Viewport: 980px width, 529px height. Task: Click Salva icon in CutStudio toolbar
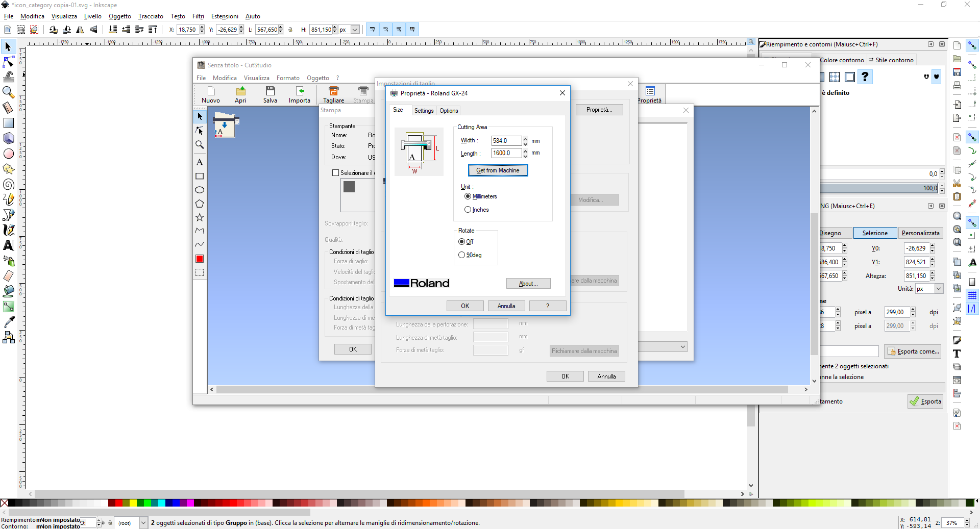coord(270,94)
